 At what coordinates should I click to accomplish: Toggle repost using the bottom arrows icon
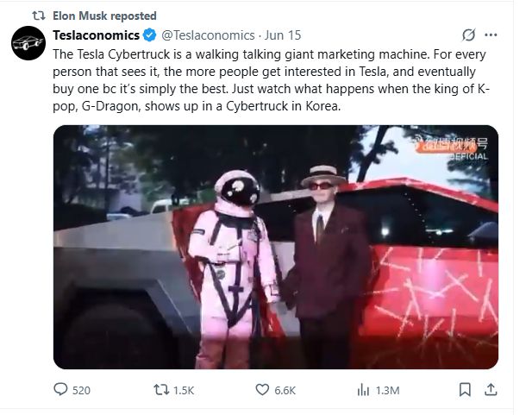pos(160,390)
